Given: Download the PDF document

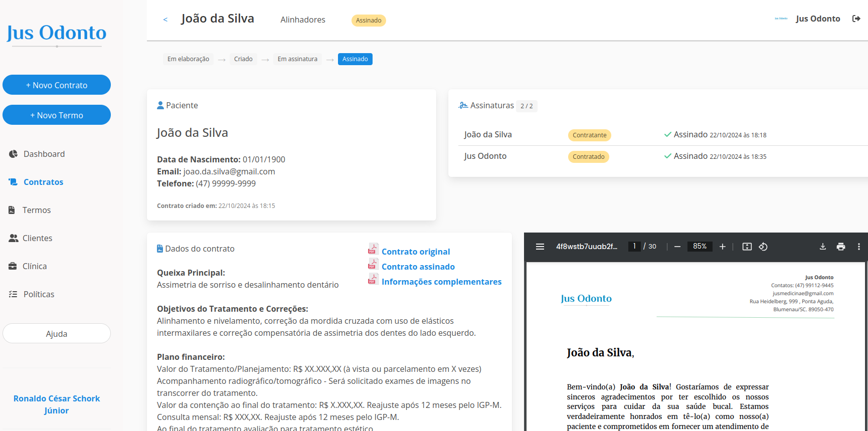Looking at the screenshot, I should point(822,247).
